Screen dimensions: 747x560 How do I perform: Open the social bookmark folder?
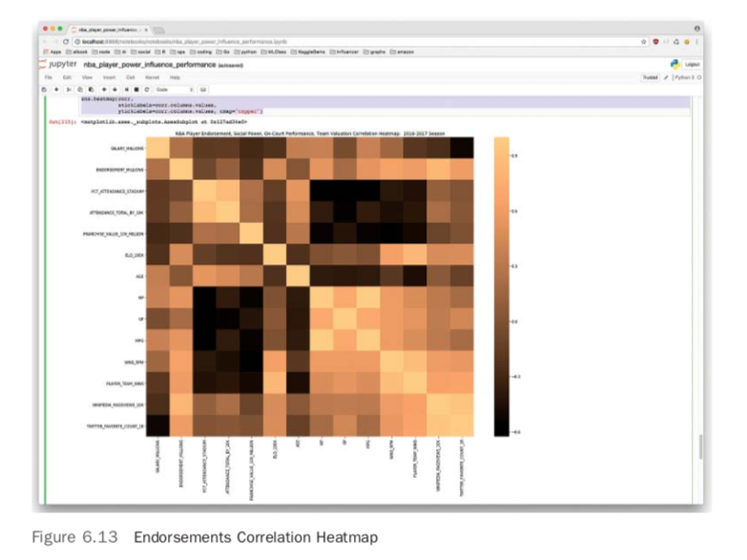pyautogui.click(x=141, y=52)
